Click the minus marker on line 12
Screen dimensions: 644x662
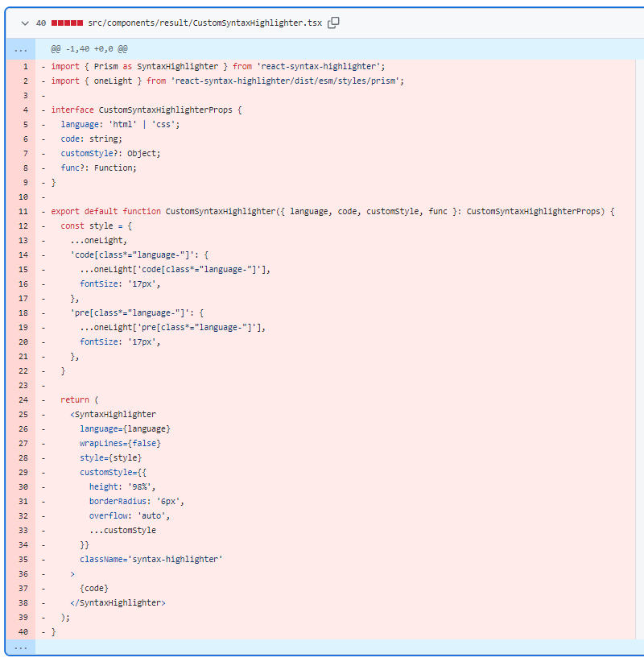point(43,225)
